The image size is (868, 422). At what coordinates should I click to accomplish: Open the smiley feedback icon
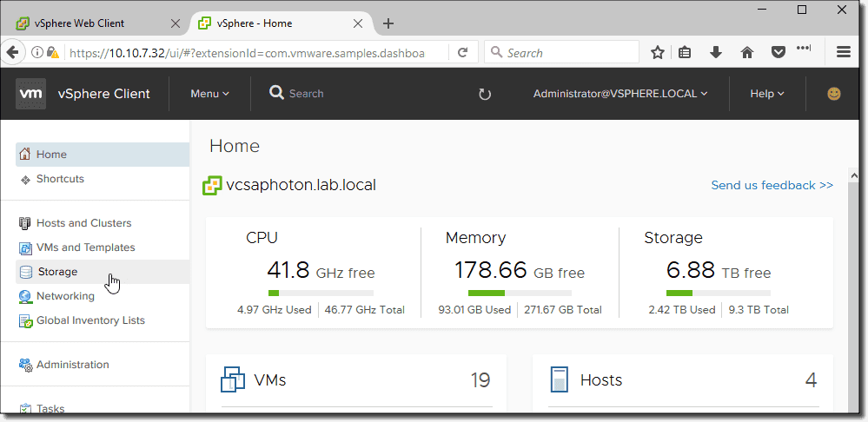pos(833,94)
